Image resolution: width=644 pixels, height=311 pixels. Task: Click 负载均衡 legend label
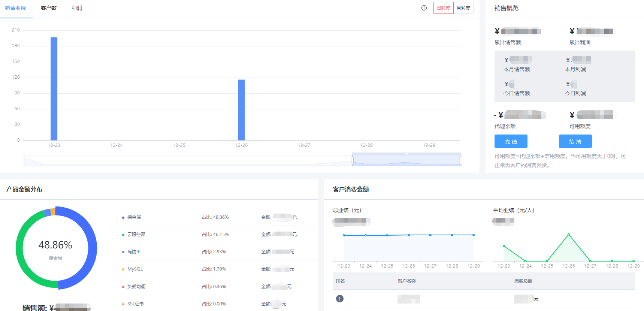[136, 287]
